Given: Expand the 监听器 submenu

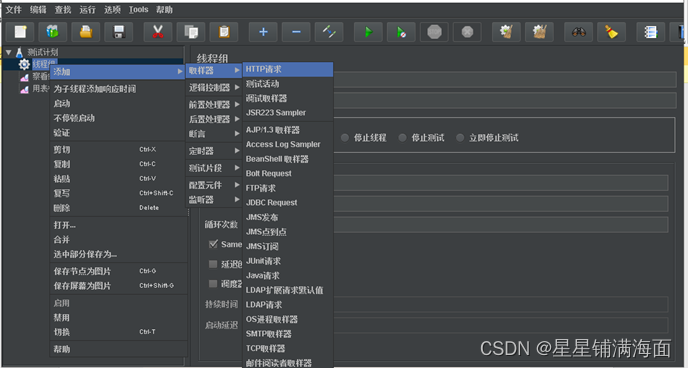Looking at the screenshot, I should click(214, 200).
